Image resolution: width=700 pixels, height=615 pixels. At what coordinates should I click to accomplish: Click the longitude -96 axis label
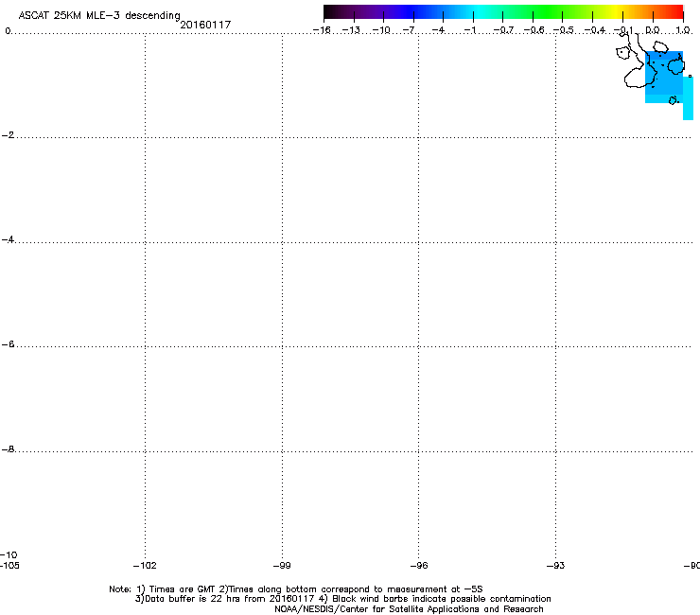coord(419,566)
